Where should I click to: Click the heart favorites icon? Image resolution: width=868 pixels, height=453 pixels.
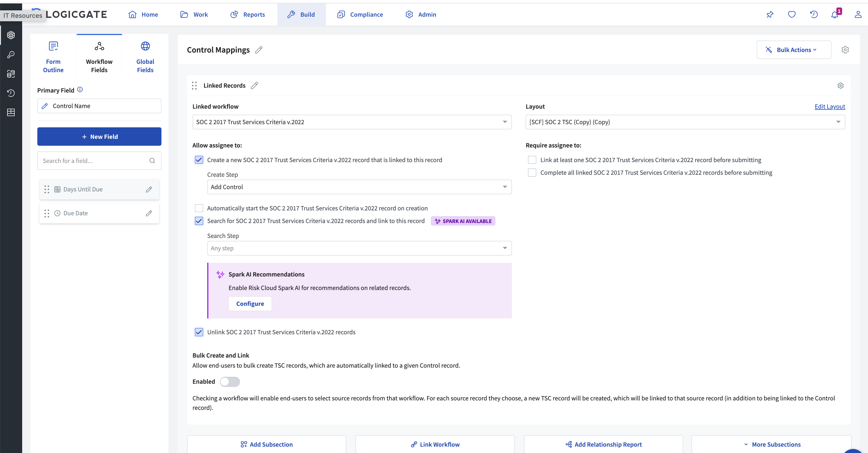pyautogui.click(x=792, y=14)
